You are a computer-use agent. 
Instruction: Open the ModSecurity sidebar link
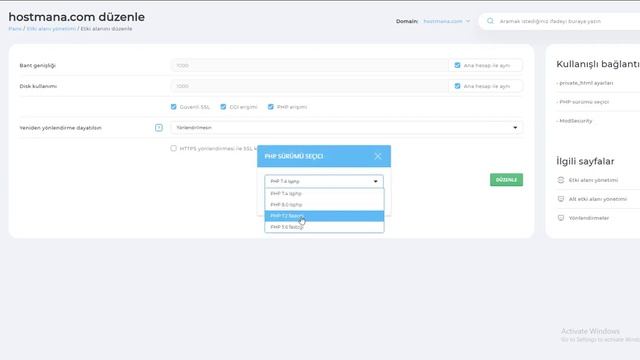tap(576, 121)
